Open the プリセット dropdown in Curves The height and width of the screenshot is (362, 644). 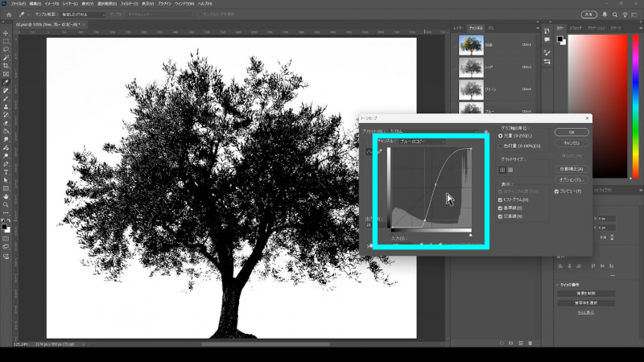click(x=433, y=132)
